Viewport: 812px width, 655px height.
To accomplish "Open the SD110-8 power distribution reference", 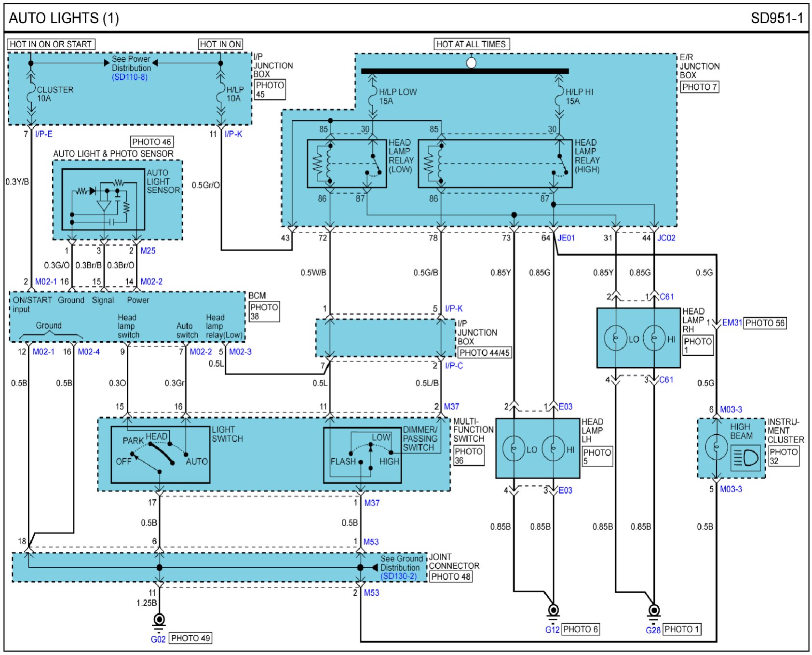I will [130, 77].
